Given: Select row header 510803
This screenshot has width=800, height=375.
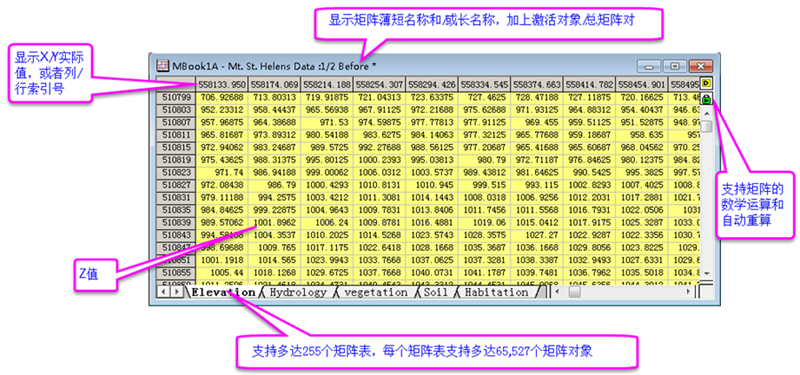Looking at the screenshot, I should (176, 110).
